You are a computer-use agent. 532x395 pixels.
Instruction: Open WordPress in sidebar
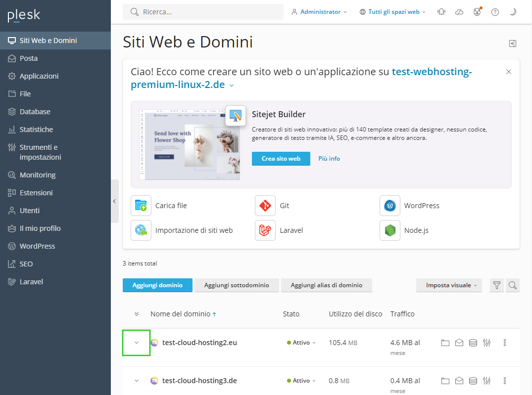tap(55, 246)
